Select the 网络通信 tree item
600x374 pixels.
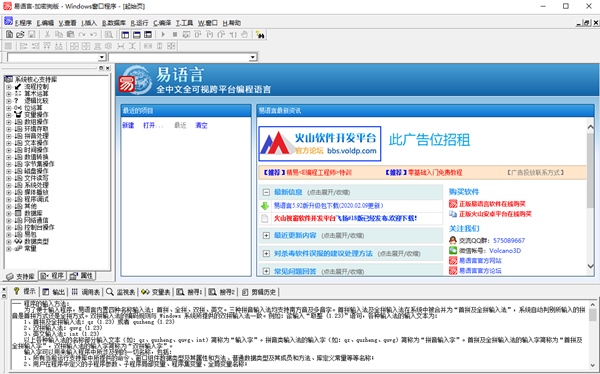tap(36, 220)
